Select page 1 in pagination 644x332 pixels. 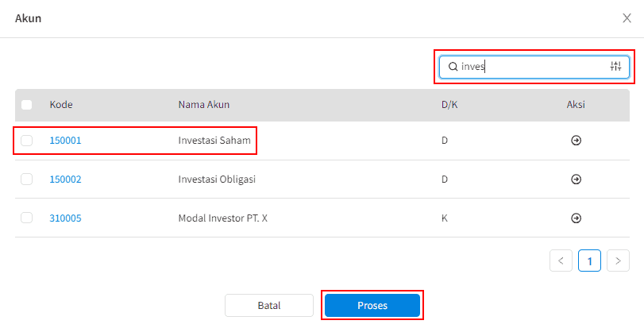click(x=589, y=261)
